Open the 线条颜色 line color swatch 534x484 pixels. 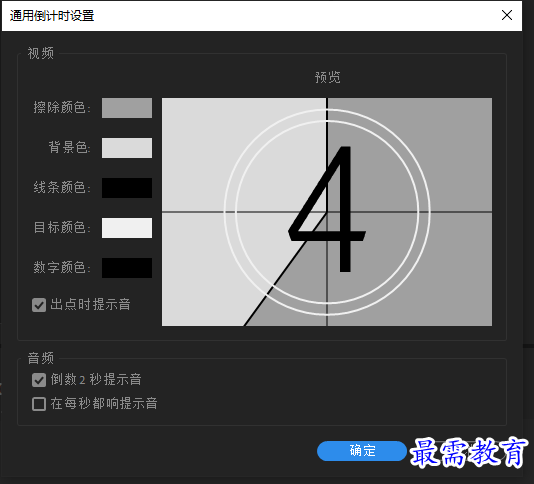(127, 188)
